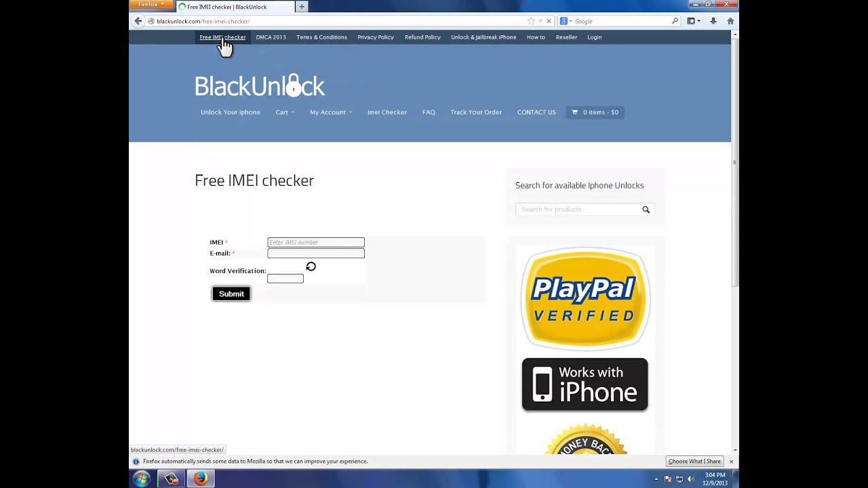Open Unlock Your Iphone menu item
The width and height of the screenshot is (868, 488).
231,113
